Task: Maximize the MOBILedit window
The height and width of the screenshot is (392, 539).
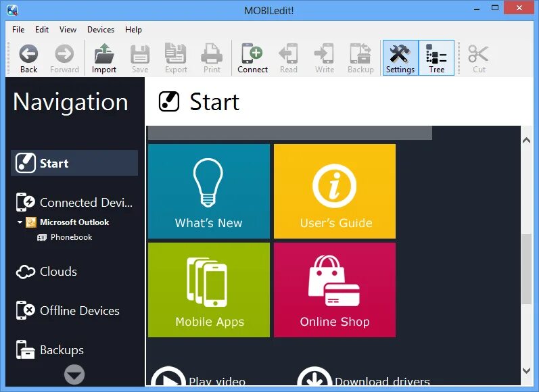Action: pyautogui.click(x=495, y=8)
